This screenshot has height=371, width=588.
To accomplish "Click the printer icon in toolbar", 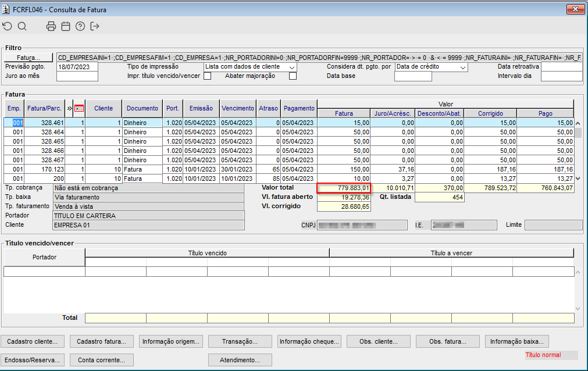I will click(x=51, y=26).
